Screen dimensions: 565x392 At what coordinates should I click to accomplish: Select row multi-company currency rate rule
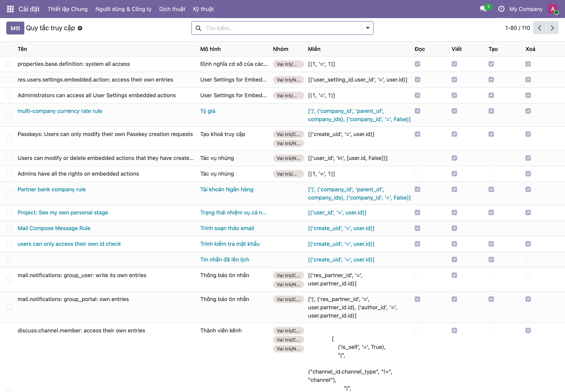click(x=9, y=114)
